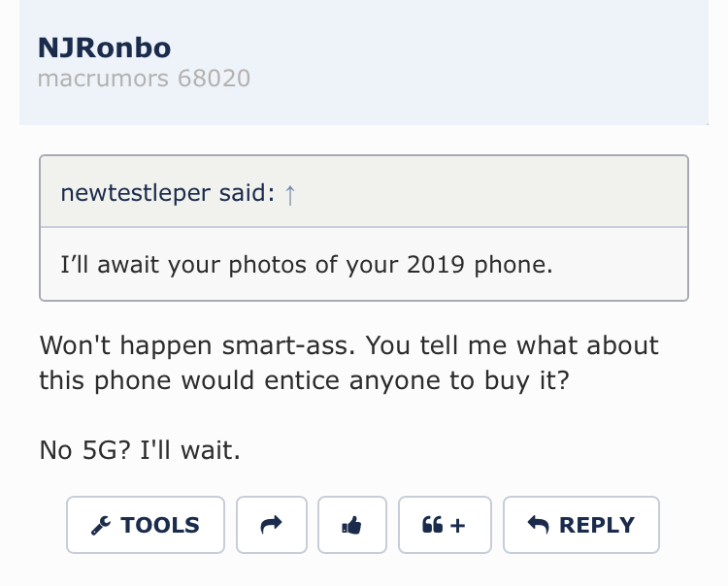This screenshot has width=728, height=586.
Task: Click the quotation marks icon
Action: coord(432,525)
